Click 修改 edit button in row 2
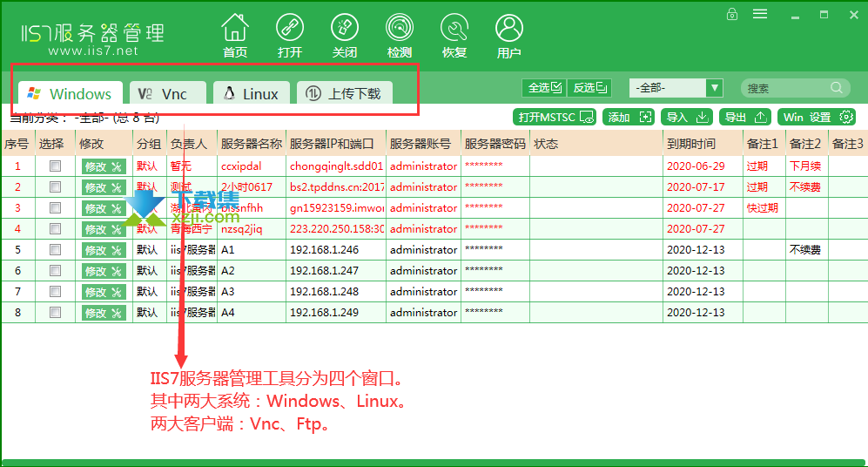 pos(104,187)
